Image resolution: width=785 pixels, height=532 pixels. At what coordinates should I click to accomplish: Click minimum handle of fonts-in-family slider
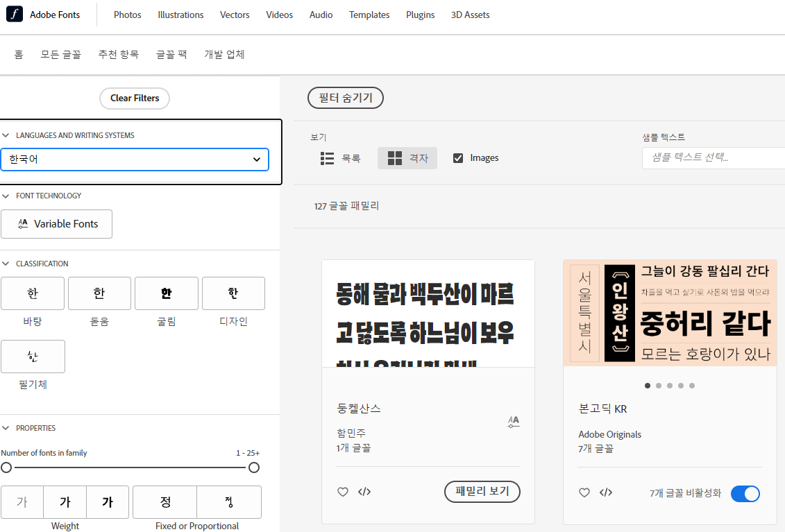pos(6,467)
